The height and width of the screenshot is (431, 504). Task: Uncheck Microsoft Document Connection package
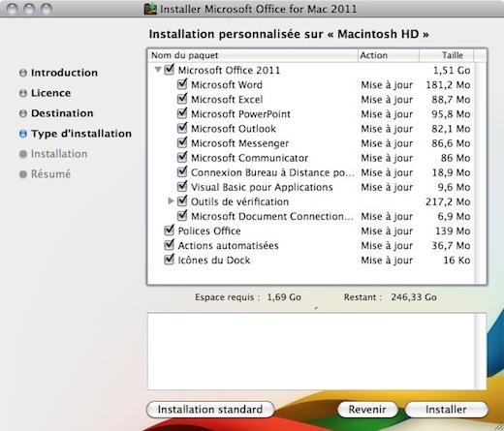pos(182,216)
